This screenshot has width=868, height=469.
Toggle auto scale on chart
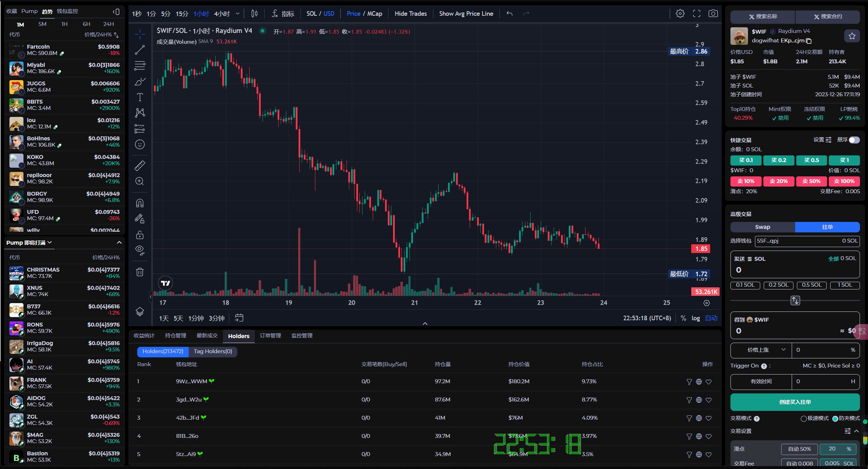711,318
